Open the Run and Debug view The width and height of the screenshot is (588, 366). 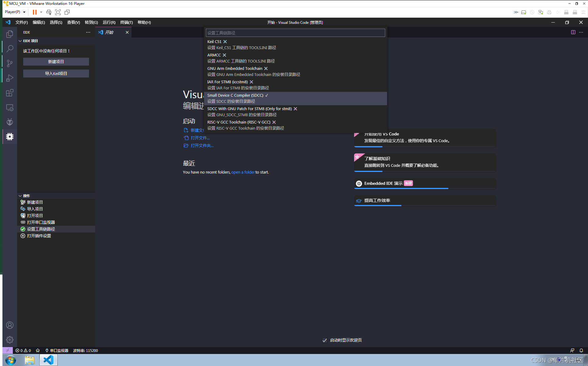click(9, 78)
